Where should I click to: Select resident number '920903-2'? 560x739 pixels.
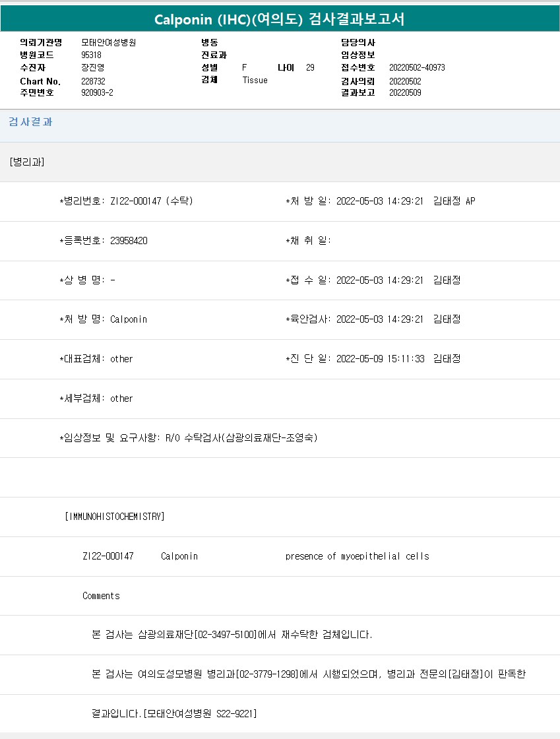point(97,93)
